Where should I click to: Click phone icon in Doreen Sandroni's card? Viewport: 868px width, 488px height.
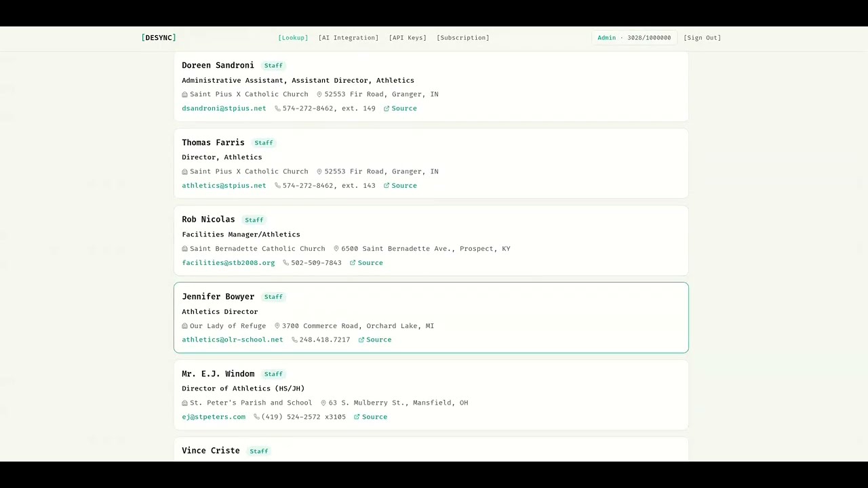[277, 108]
